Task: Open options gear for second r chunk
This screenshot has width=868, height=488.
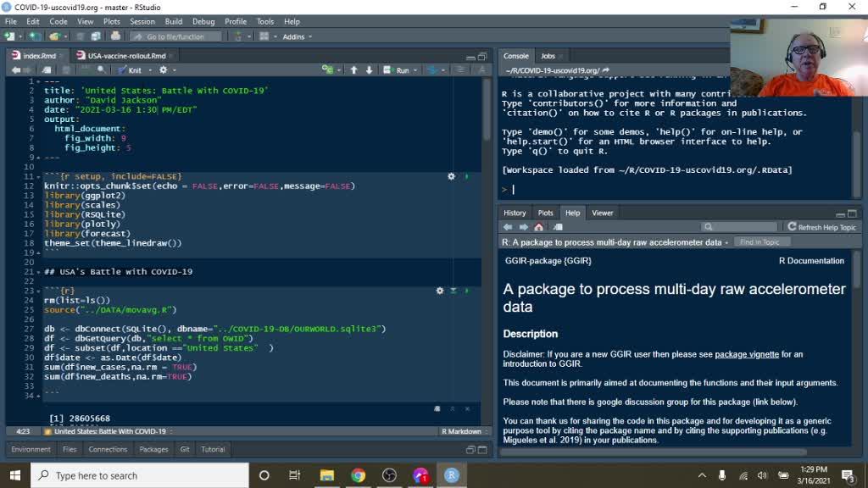Action: coord(440,291)
